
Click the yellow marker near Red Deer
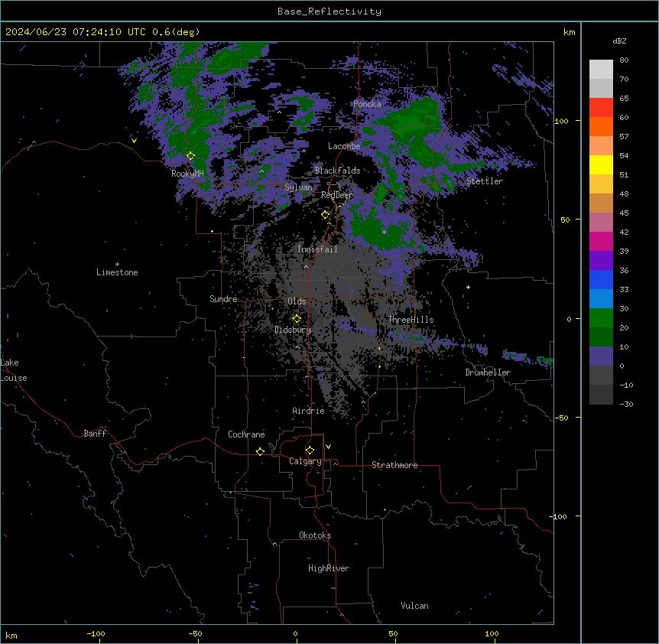325,215
